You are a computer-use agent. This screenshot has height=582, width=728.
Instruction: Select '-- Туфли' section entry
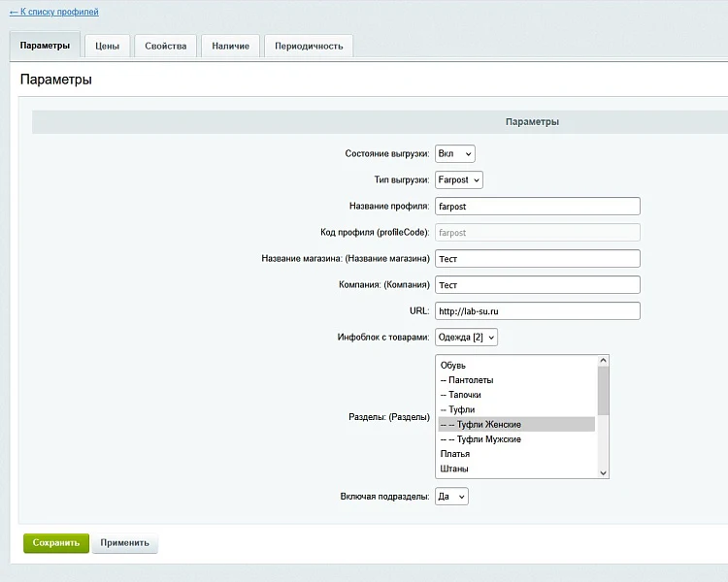coord(516,409)
